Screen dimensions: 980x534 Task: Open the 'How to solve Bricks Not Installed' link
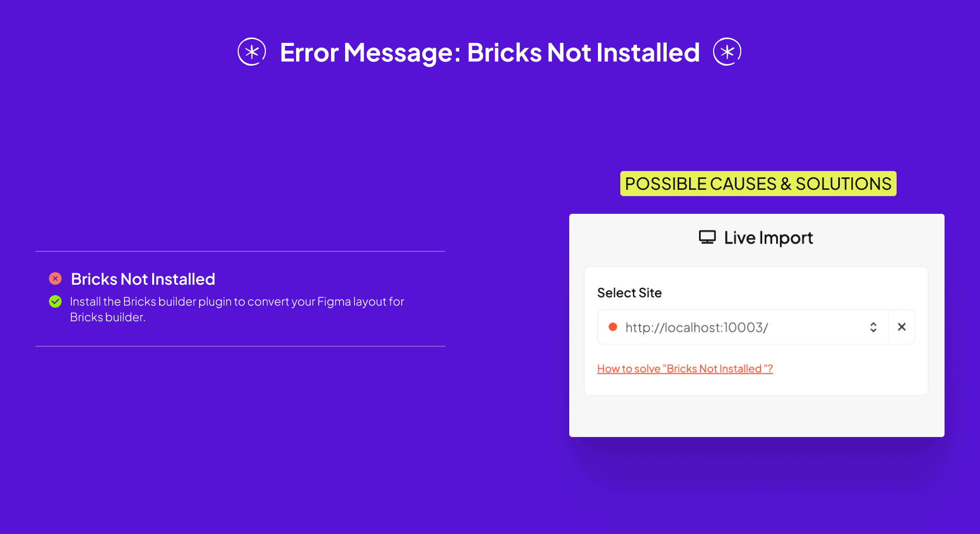point(684,368)
